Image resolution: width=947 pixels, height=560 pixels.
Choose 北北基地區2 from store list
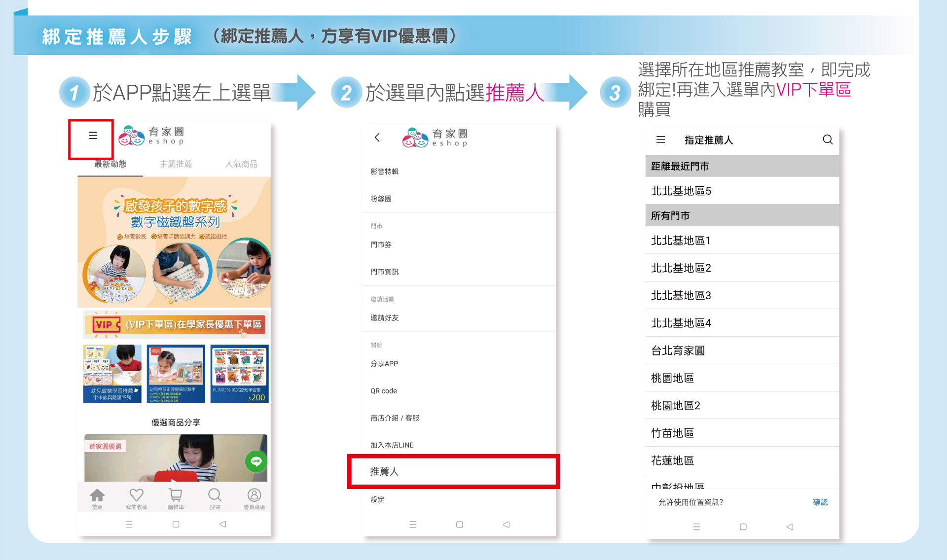point(742,268)
